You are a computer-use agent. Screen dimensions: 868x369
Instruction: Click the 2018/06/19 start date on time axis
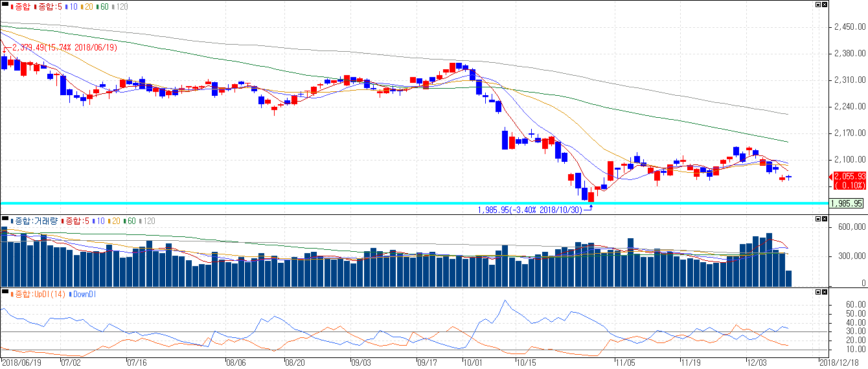pyautogui.click(x=21, y=363)
